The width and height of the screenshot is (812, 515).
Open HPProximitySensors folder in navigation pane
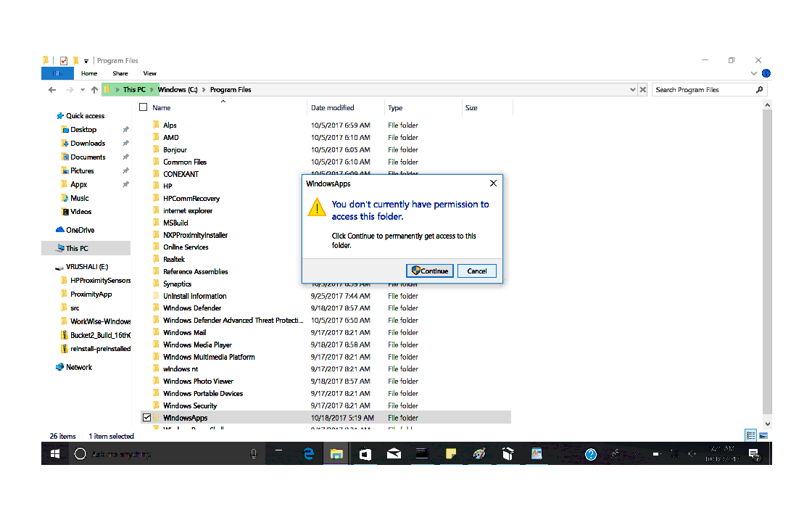coord(100,280)
